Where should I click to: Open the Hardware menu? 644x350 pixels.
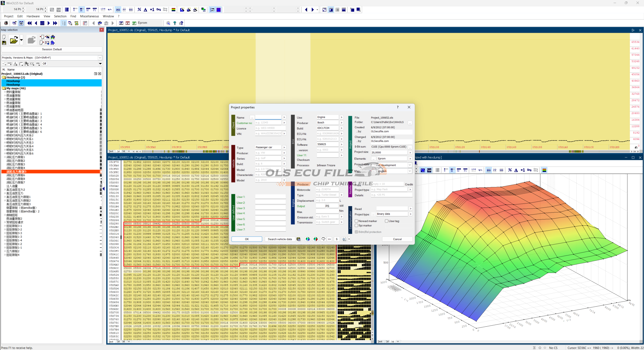point(33,16)
